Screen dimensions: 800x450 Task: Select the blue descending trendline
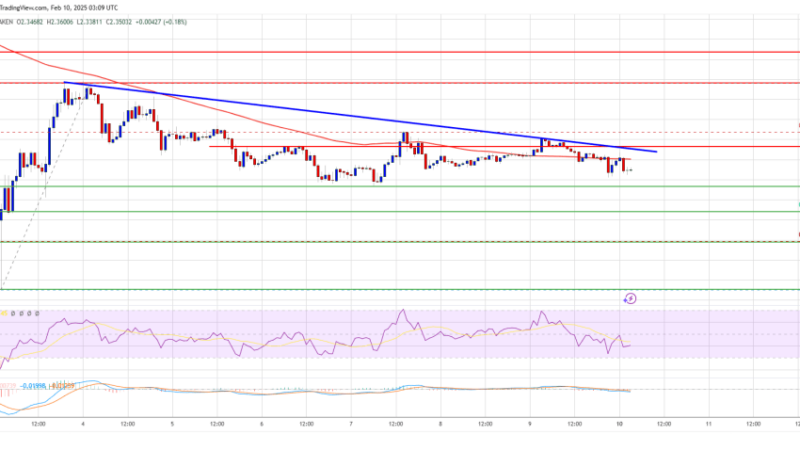point(360,117)
